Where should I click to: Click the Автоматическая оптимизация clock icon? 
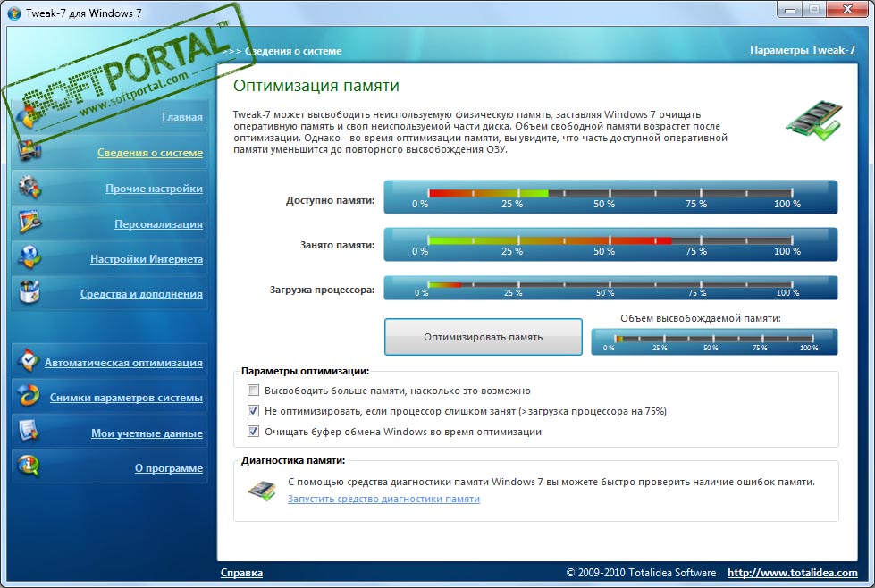[x=28, y=361]
